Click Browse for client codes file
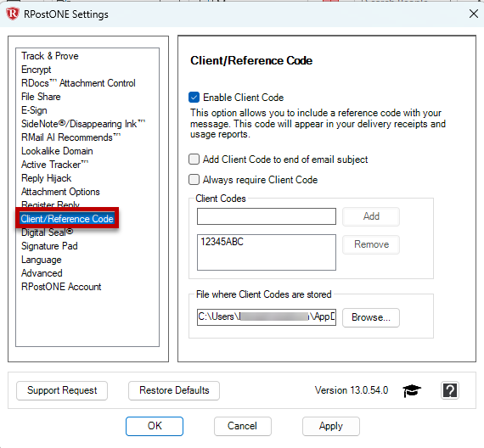This screenshot has width=484, height=448. point(371,317)
